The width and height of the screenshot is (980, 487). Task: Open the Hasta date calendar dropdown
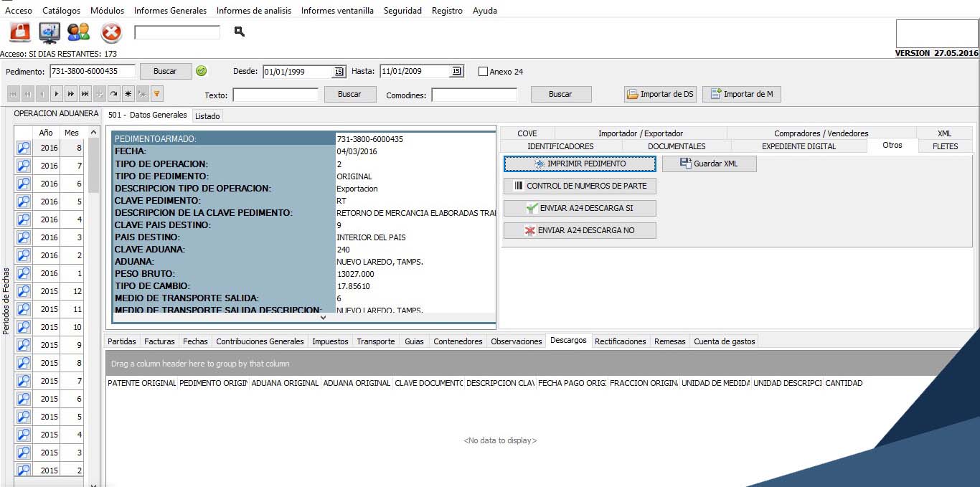[456, 72]
